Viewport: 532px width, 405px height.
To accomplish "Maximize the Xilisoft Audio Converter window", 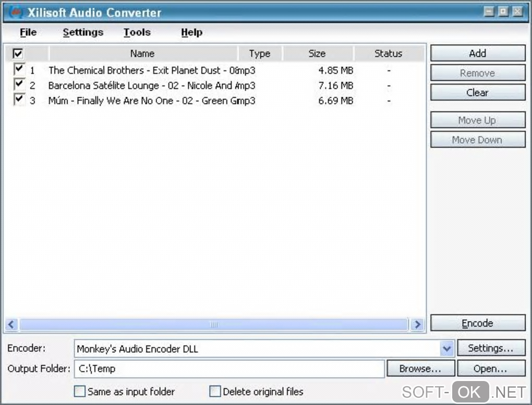I will click(x=503, y=11).
